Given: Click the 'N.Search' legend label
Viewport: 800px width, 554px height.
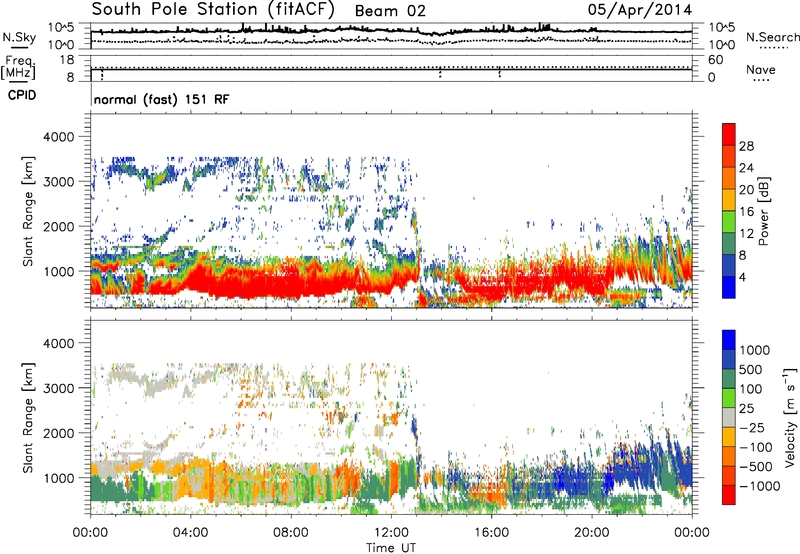Looking at the screenshot, I should (772, 37).
